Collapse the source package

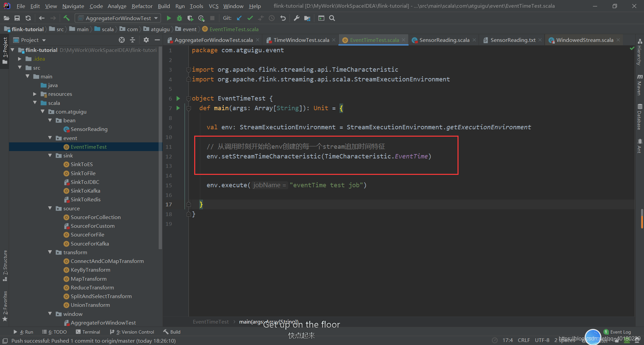click(x=50, y=208)
